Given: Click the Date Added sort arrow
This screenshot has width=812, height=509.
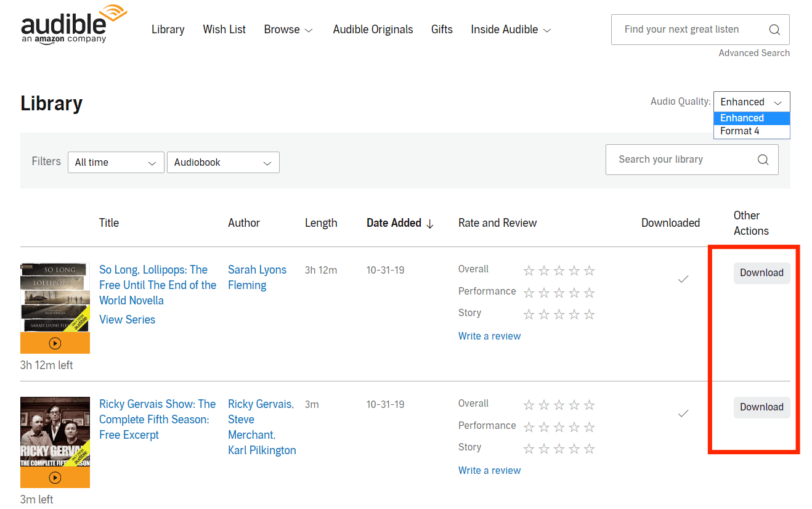Looking at the screenshot, I should [429, 224].
